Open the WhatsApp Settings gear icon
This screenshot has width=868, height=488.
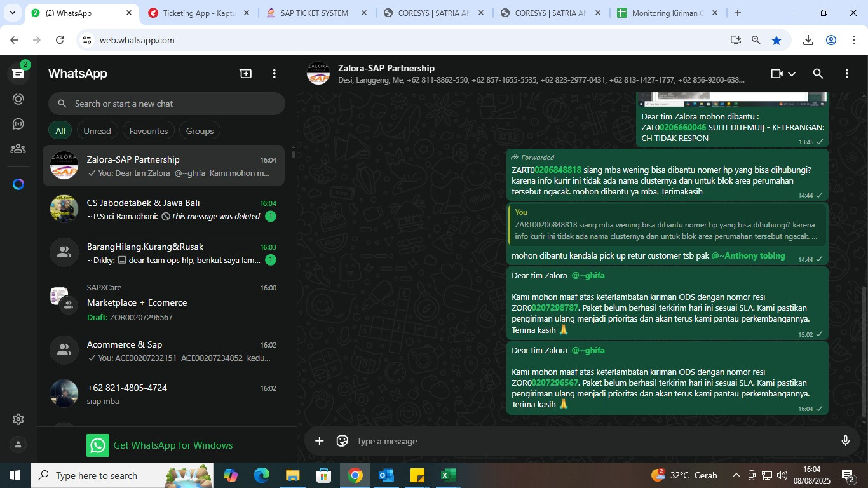click(x=18, y=419)
